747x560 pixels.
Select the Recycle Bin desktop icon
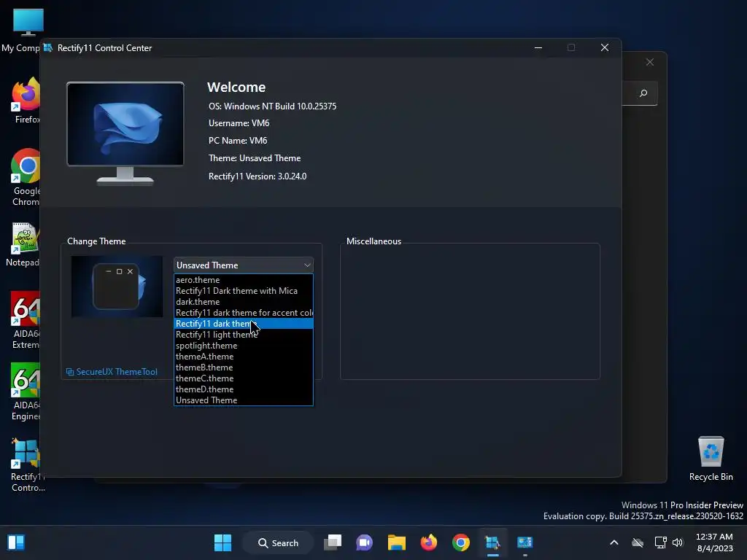pyautogui.click(x=711, y=459)
